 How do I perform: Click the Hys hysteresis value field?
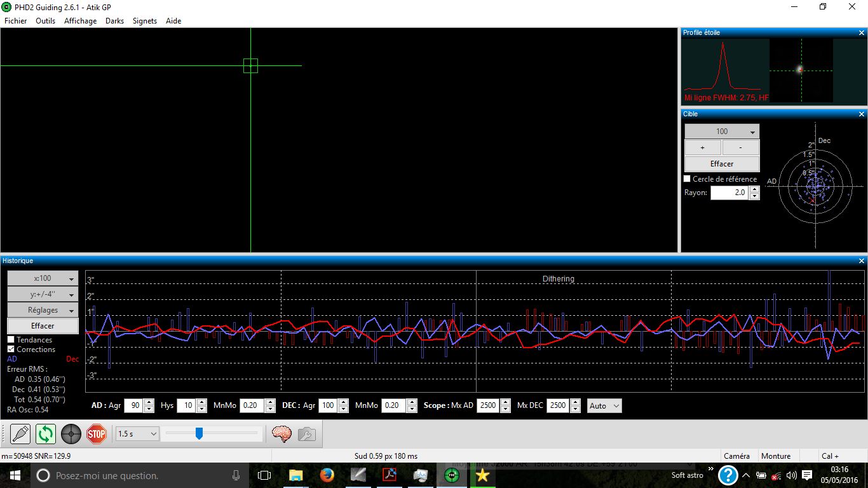[186, 405]
